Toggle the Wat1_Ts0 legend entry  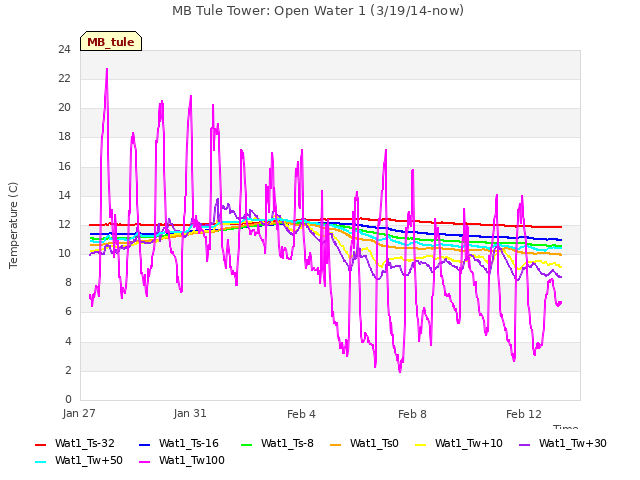[x=364, y=444]
